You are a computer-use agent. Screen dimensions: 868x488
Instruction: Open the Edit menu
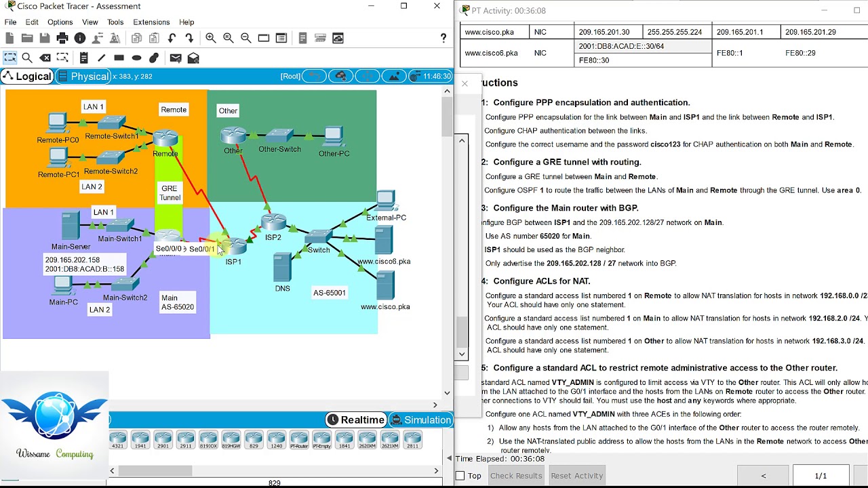coord(32,22)
